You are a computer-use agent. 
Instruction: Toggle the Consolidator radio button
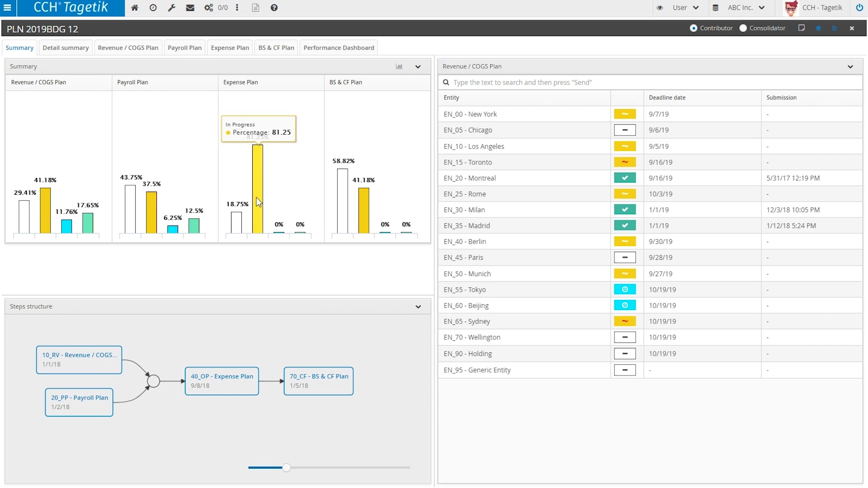pos(743,28)
